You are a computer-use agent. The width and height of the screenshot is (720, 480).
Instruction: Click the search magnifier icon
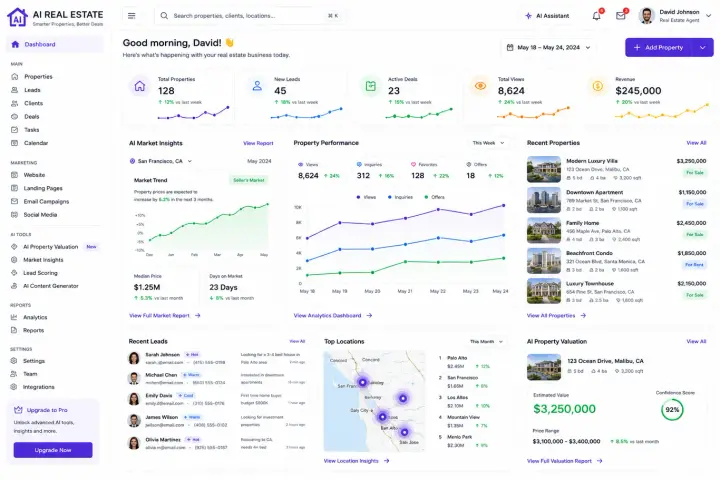point(164,16)
